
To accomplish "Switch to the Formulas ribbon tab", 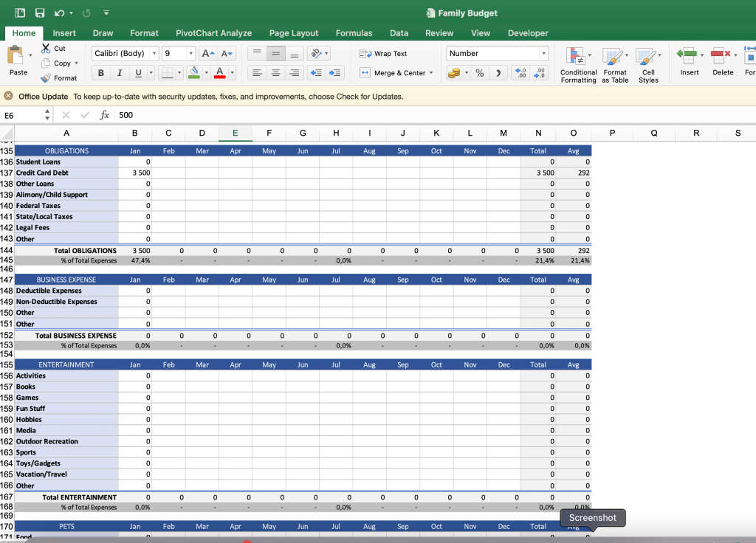I will pos(354,33).
